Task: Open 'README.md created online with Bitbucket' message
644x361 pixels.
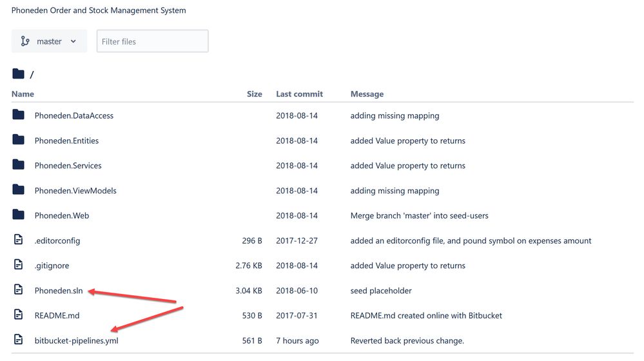Action: (426, 316)
